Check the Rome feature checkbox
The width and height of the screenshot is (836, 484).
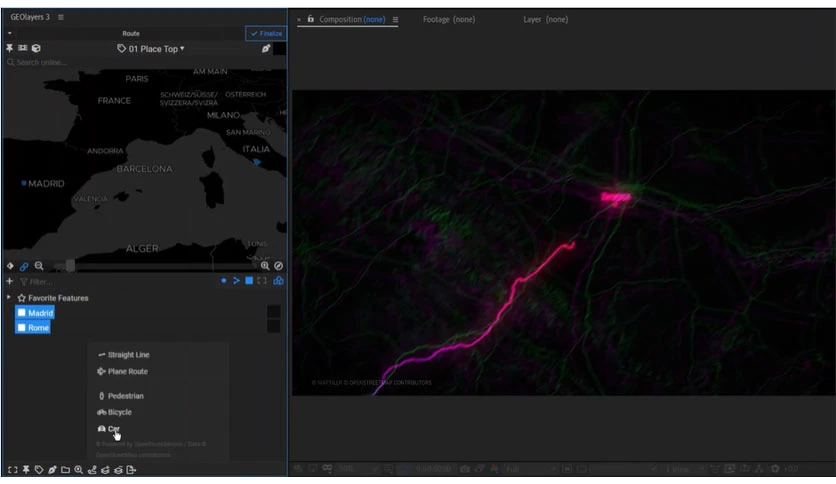coord(21,327)
